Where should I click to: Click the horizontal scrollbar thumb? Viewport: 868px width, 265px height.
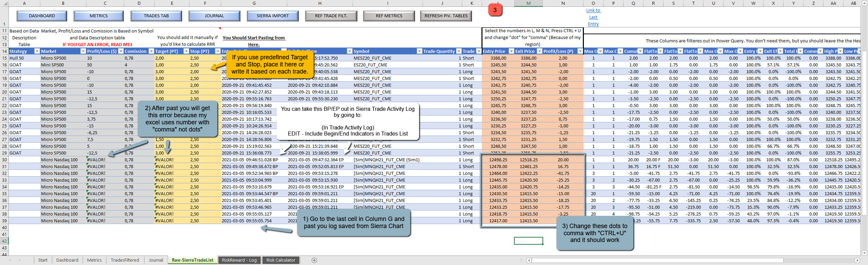[657, 260]
